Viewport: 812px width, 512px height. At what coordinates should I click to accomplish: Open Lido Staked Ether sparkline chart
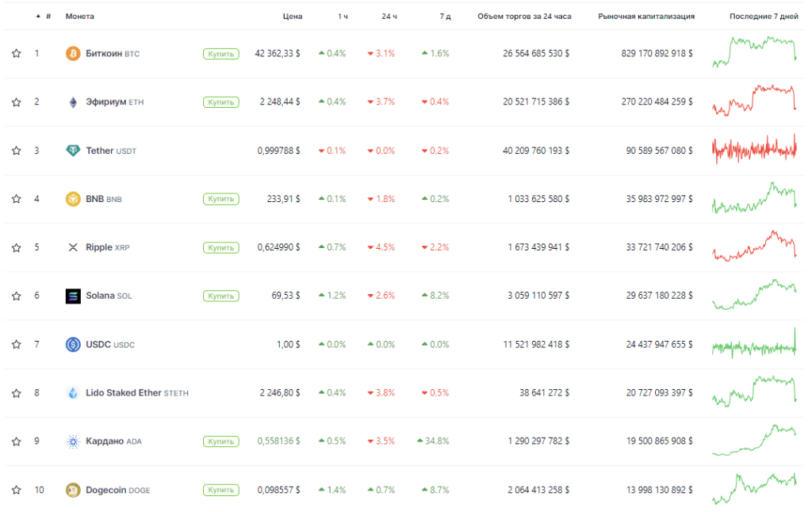tap(755, 392)
